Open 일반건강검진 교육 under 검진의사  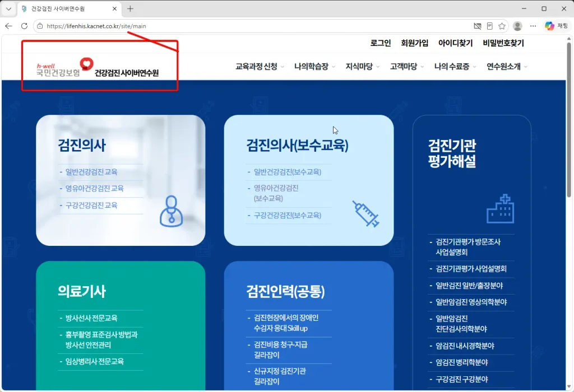91,172
